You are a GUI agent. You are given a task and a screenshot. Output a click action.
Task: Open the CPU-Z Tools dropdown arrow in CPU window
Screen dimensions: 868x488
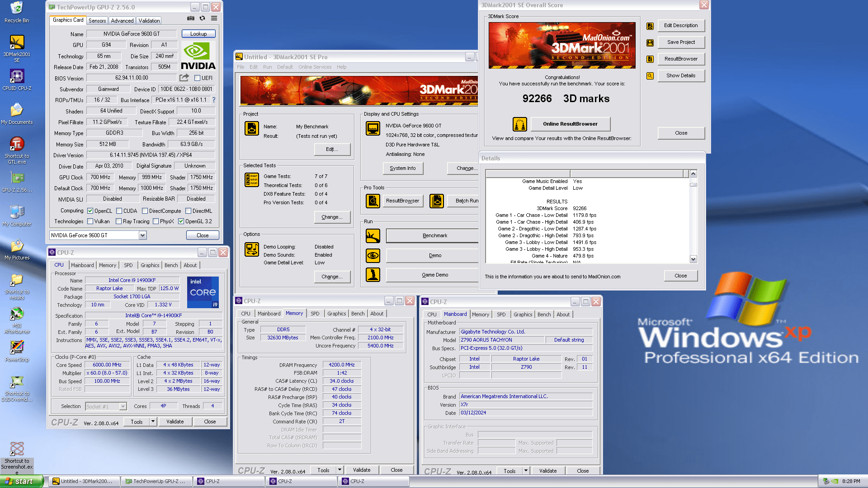[153, 422]
